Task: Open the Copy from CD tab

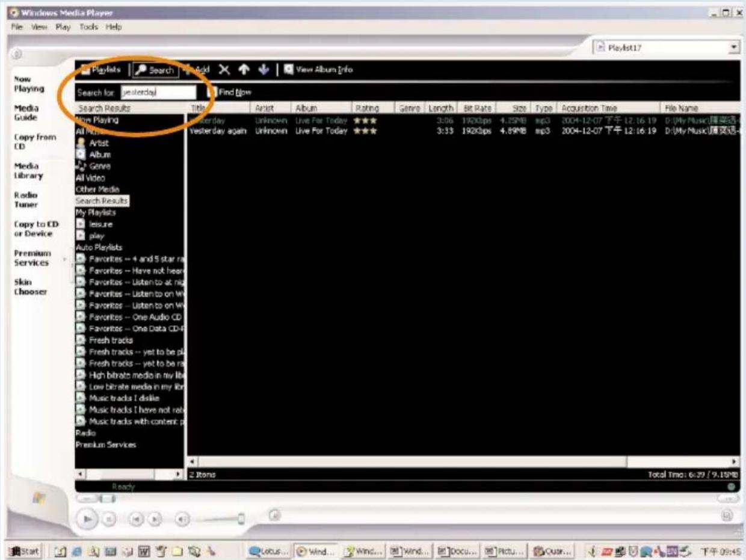Action: click(x=35, y=142)
